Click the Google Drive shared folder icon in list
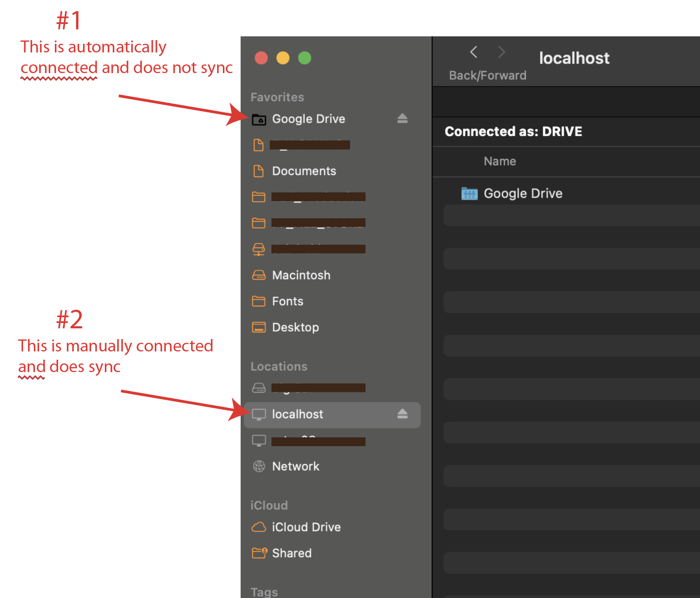The height and width of the screenshot is (598, 700). click(469, 193)
